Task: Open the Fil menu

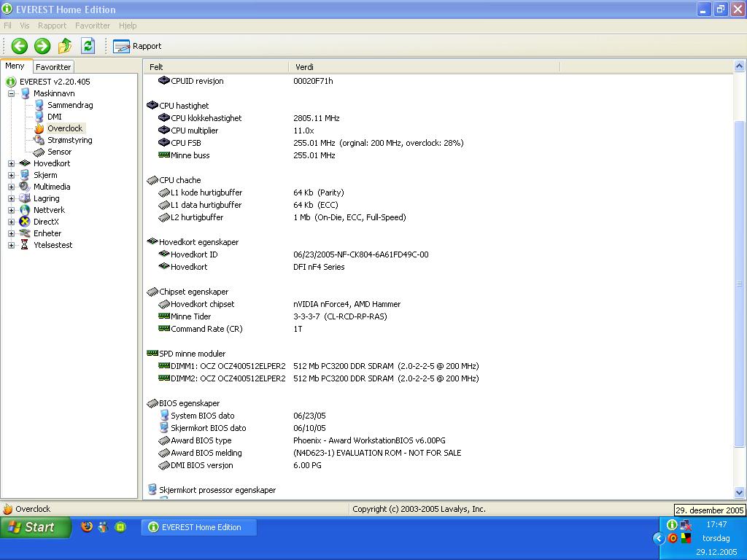Action: pos(7,26)
